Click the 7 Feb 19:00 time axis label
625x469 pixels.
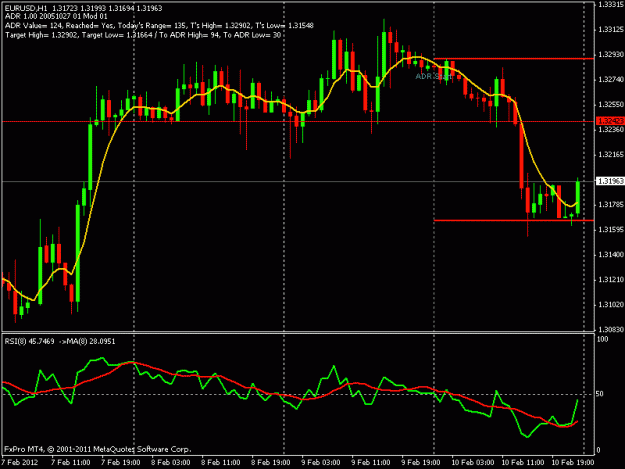(x=120, y=462)
